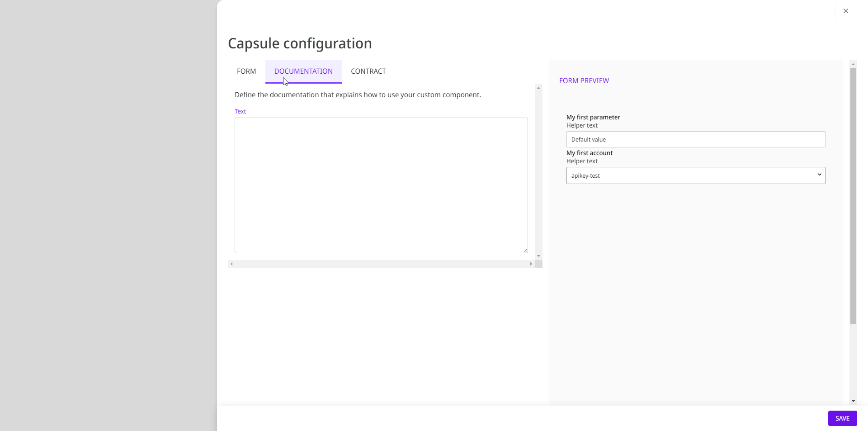This screenshot has width=868, height=431.
Task: Click the horizontal scrollbar right arrow
Action: click(531, 264)
